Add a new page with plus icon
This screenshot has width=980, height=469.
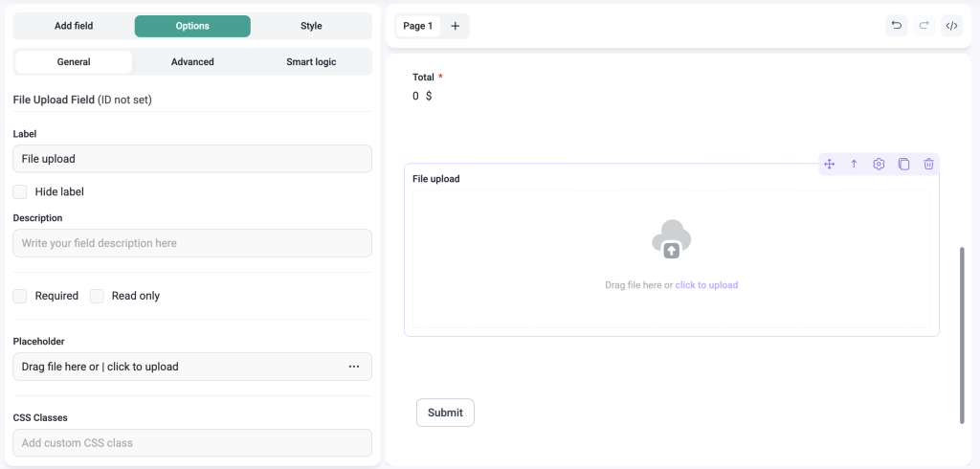click(x=455, y=26)
